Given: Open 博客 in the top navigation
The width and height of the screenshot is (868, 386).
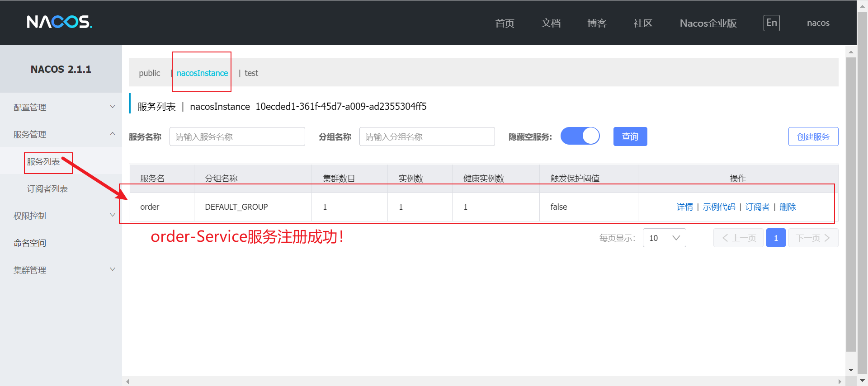Looking at the screenshot, I should [x=597, y=23].
